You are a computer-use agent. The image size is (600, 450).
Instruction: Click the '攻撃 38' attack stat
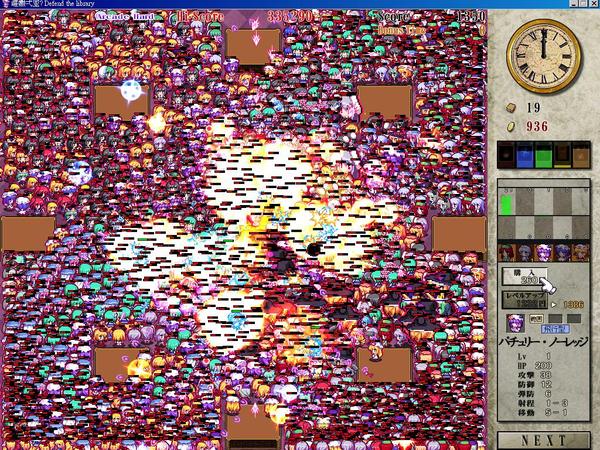tap(535, 375)
